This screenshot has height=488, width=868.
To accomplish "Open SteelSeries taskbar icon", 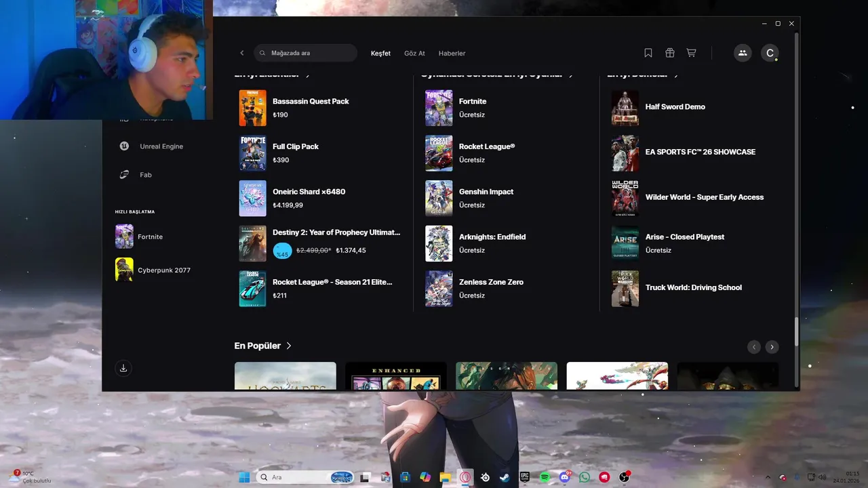I will point(486,477).
